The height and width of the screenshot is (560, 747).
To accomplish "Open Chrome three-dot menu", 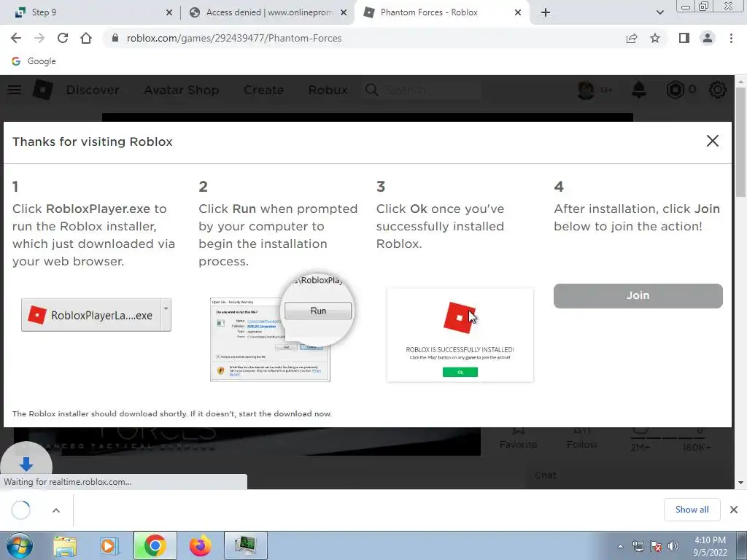I will coord(731,38).
